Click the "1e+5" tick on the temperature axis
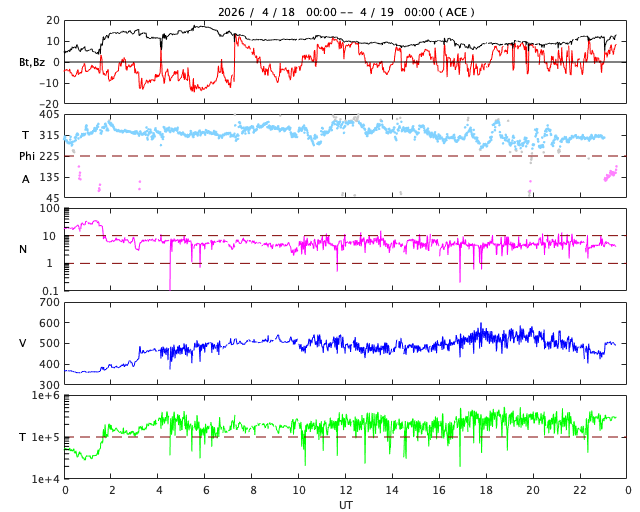The width and height of the screenshot is (640, 512). (46, 438)
